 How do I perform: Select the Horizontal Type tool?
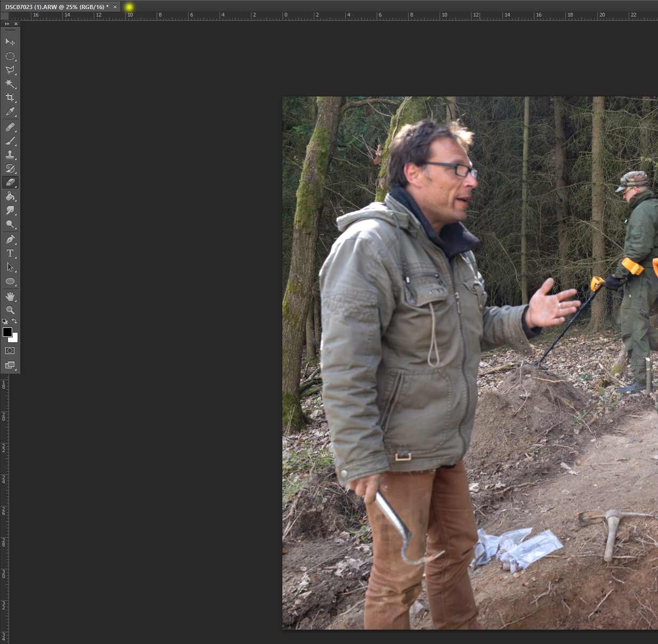coord(10,253)
